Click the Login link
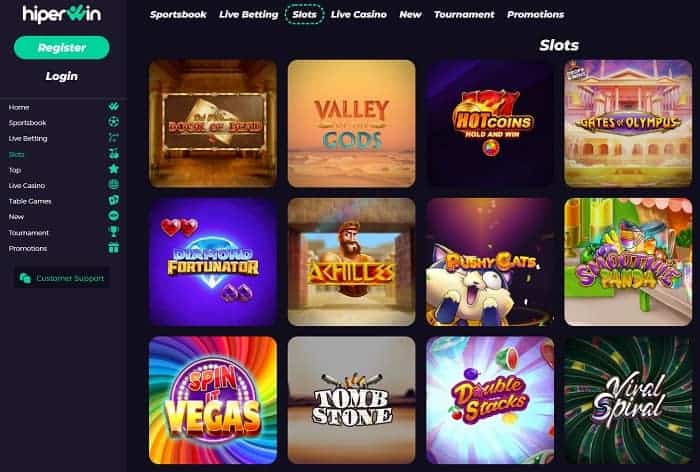 tap(62, 76)
